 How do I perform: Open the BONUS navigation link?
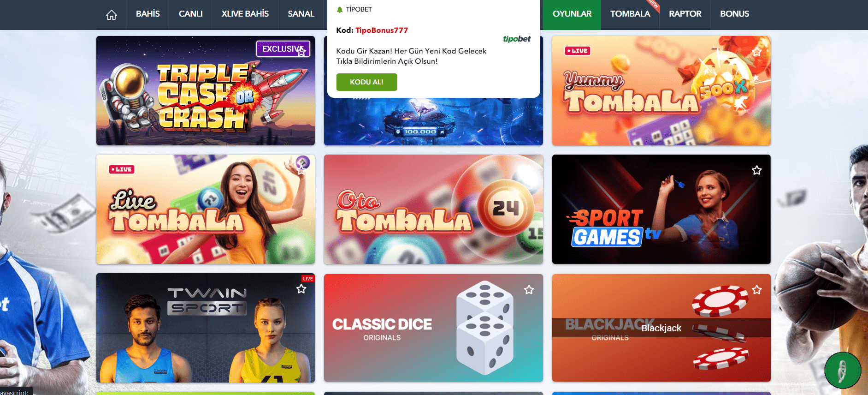tap(734, 14)
